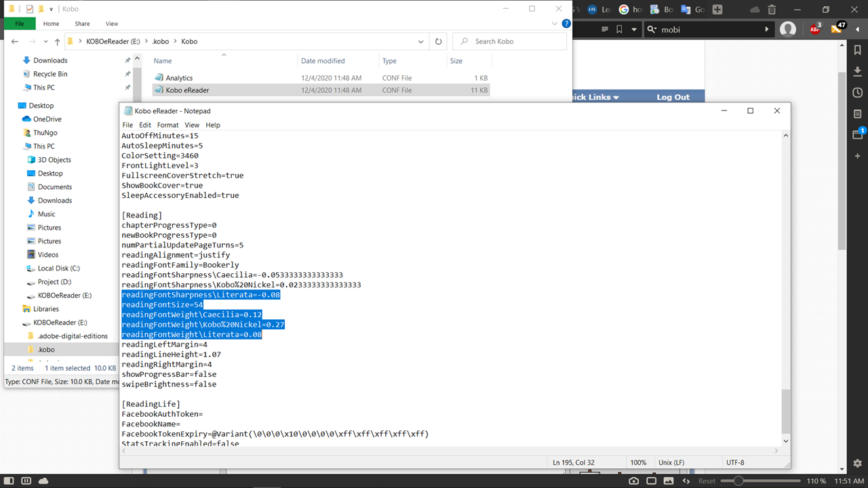This screenshot has width=868, height=488.
Task: Open the Format menu in Notepad
Action: coord(167,125)
